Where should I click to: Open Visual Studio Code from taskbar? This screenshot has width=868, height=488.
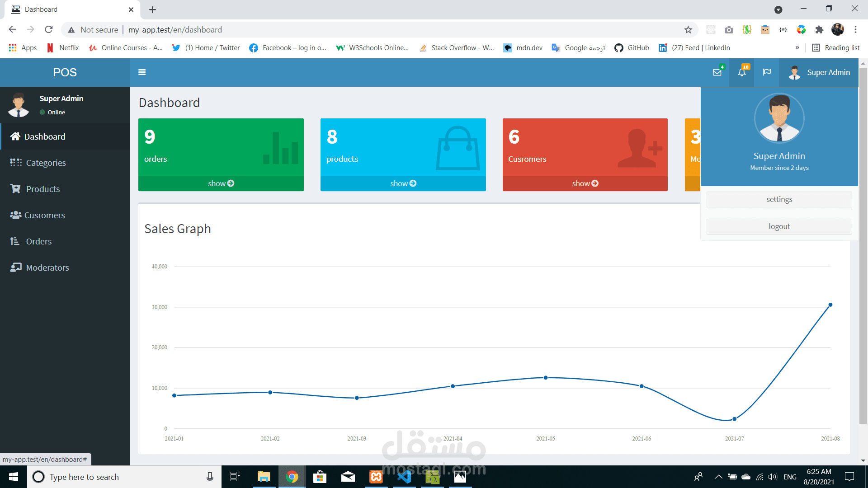pos(404,477)
